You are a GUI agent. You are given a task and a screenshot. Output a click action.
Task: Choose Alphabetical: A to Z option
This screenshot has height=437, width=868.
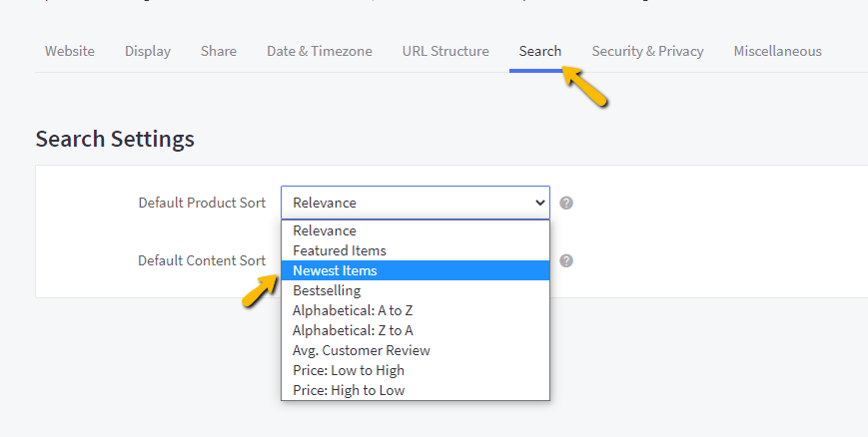[x=416, y=310]
